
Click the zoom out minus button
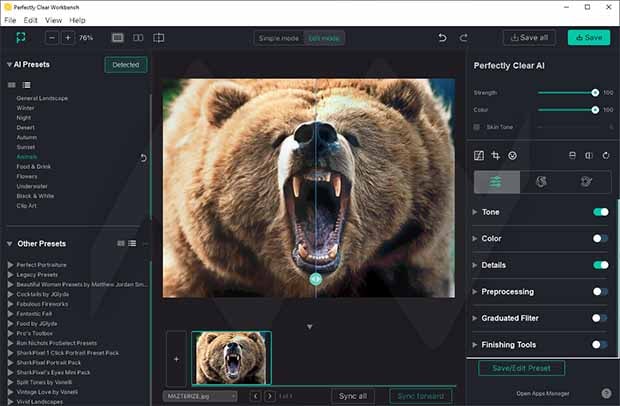pos(52,38)
